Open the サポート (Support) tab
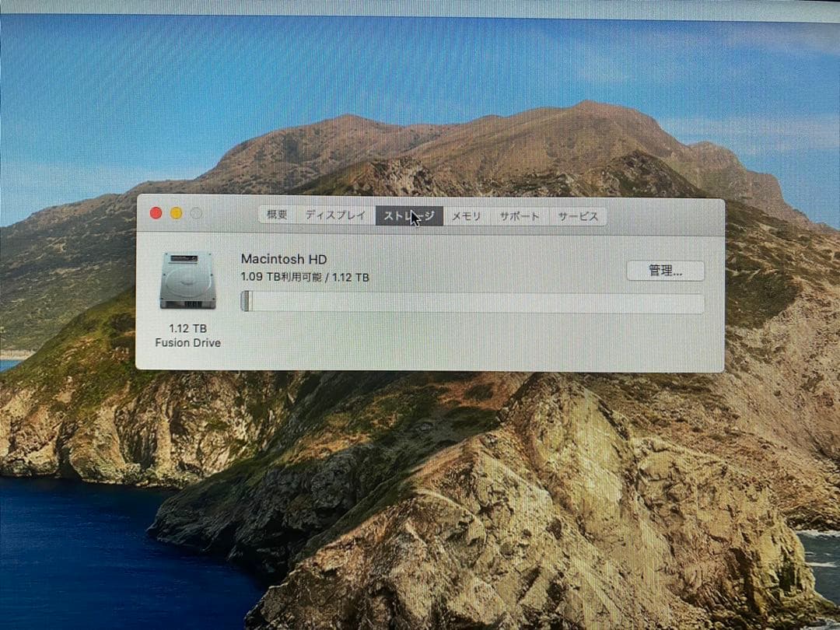840x630 pixels. click(520, 216)
